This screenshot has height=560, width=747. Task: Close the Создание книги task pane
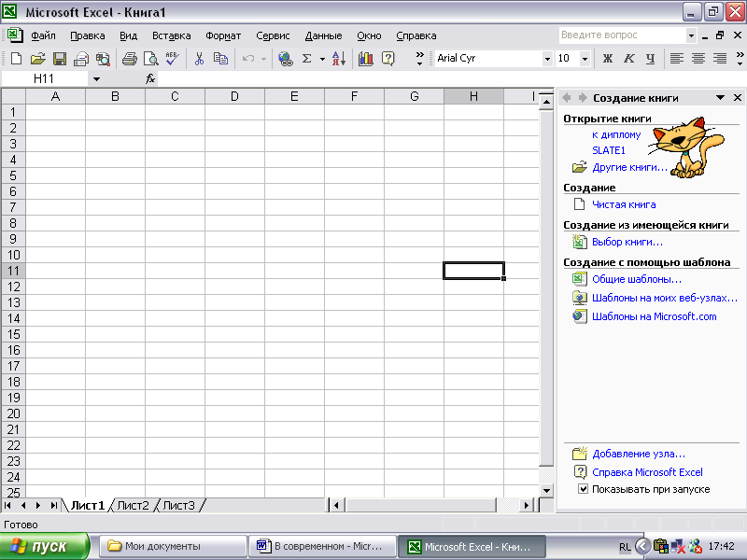738,98
